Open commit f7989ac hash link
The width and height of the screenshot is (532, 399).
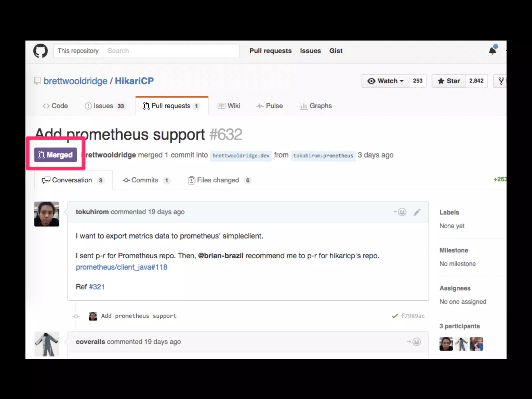pos(413,316)
